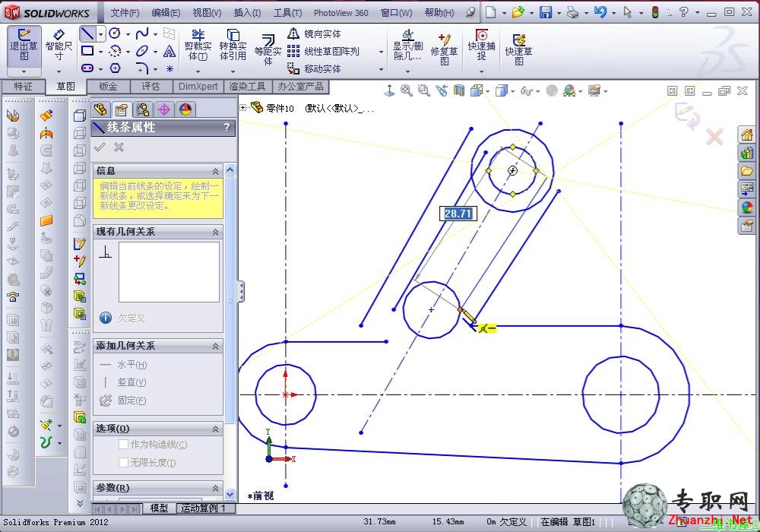
Task: Click Linear Sketch Pattern (线性草图阵列)
Action: [x=323, y=52]
